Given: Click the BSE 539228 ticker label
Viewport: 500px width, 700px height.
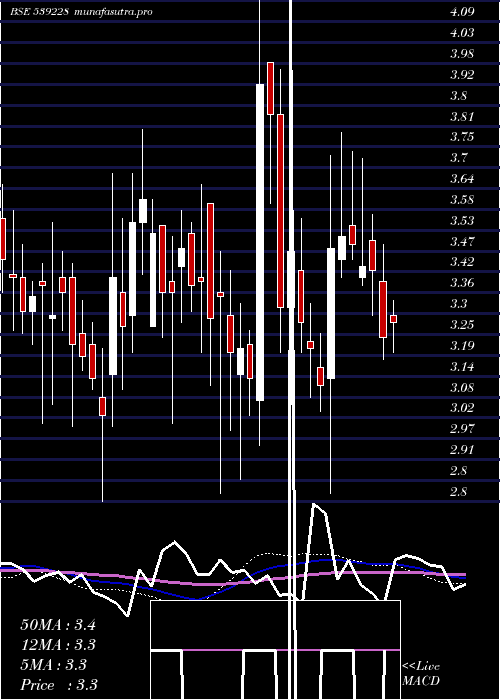Looking at the screenshot, I should pos(39,12).
